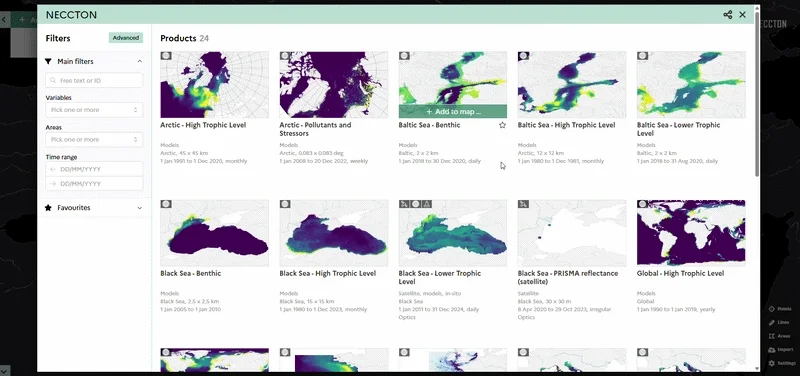800x376 pixels.
Task: Open Arctic - Pollutants and Stressors thumbnail
Action: point(334,85)
